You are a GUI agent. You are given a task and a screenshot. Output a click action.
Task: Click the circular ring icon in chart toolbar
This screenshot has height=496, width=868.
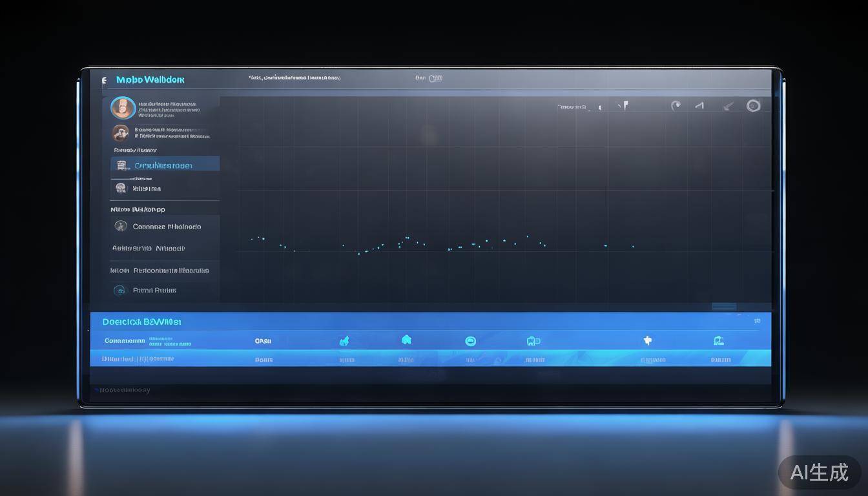(x=753, y=106)
